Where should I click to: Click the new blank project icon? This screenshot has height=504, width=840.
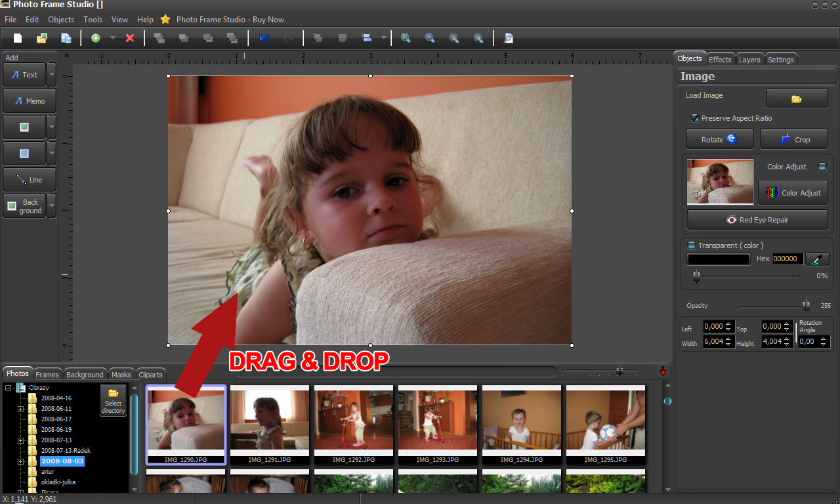pos(18,38)
